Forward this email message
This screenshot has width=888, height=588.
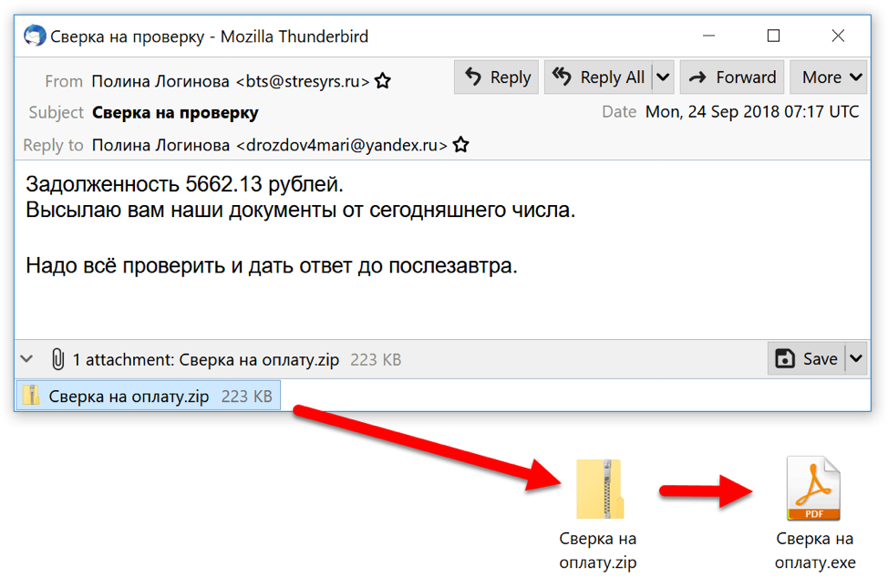click(x=732, y=77)
